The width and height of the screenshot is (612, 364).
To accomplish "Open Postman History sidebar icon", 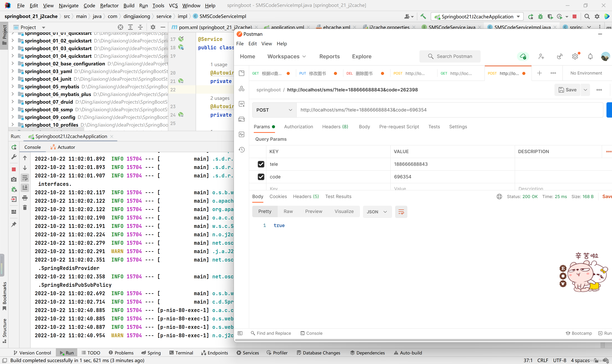I will [242, 150].
